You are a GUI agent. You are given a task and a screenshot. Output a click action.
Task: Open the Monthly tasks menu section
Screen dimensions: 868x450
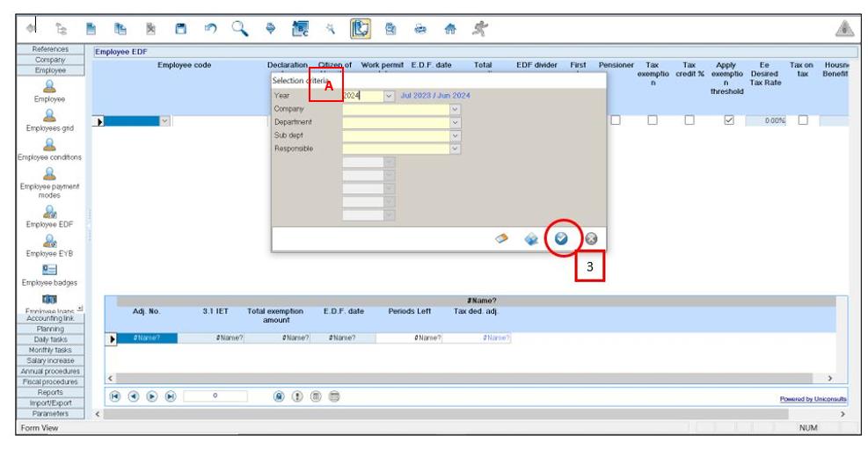(50, 350)
